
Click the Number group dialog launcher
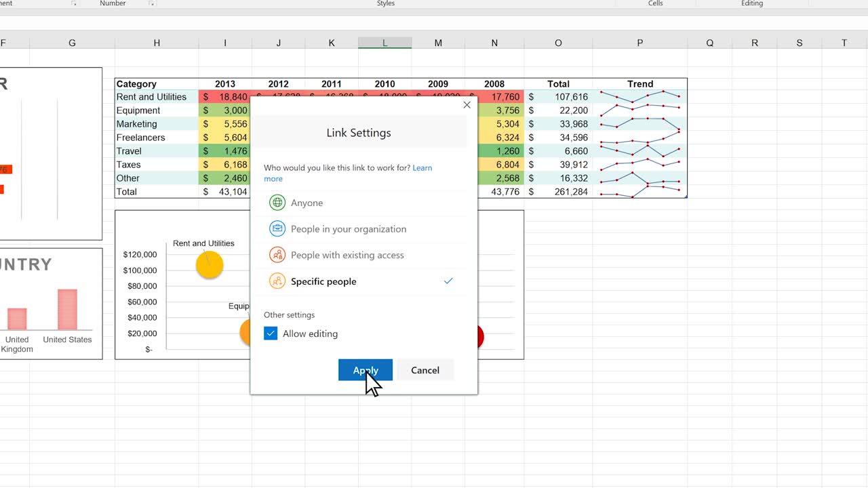click(152, 3)
